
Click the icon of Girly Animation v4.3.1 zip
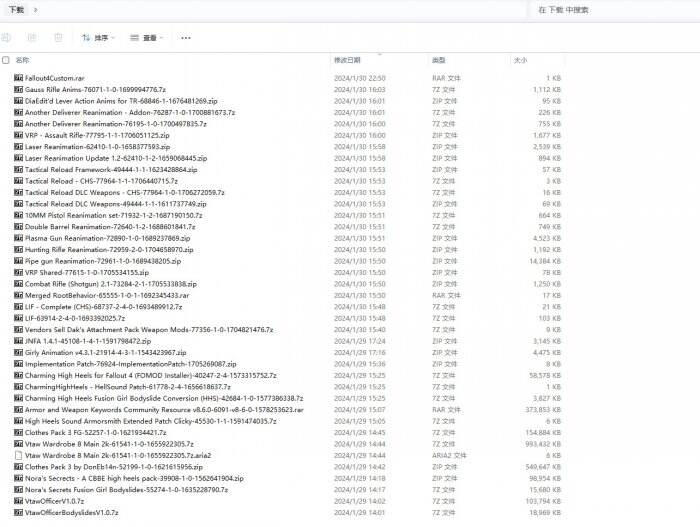click(x=18, y=352)
